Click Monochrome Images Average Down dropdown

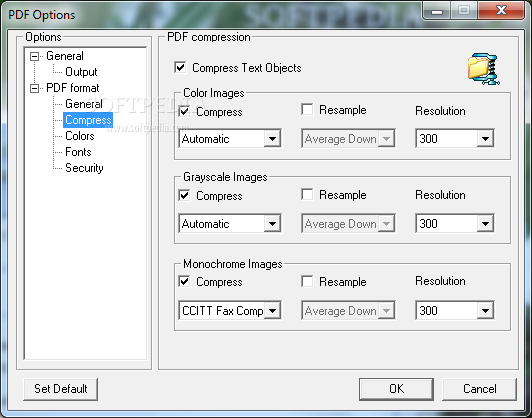coord(348,310)
